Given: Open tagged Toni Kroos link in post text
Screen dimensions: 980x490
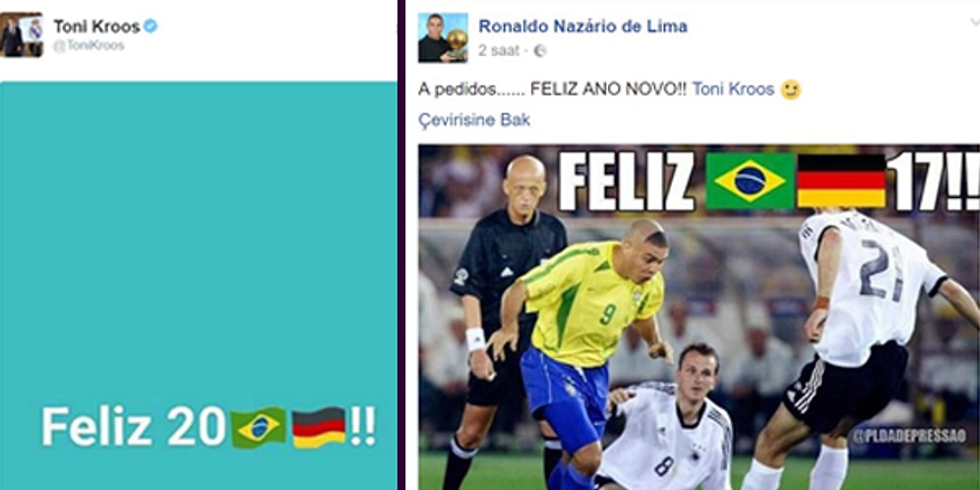Looking at the screenshot, I should tap(733, 90).
